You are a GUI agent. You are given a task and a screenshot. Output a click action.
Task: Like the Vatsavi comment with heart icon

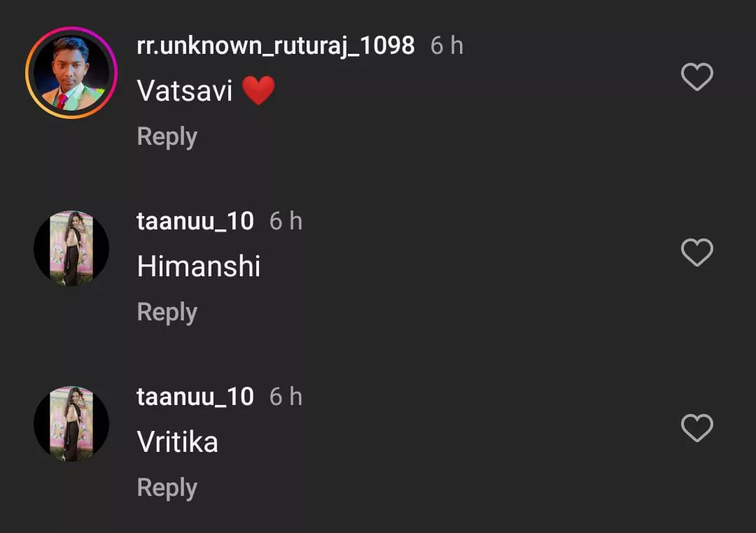point(696,77)
